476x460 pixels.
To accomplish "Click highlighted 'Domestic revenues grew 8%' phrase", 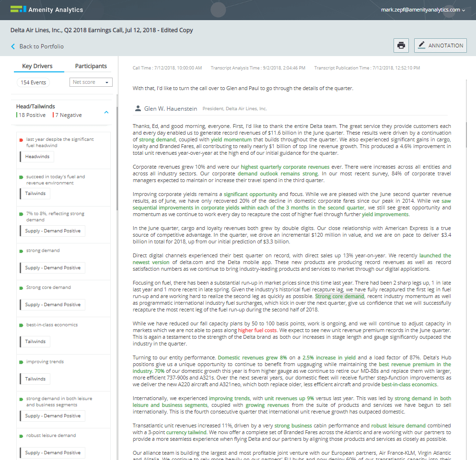I will 252,357.
